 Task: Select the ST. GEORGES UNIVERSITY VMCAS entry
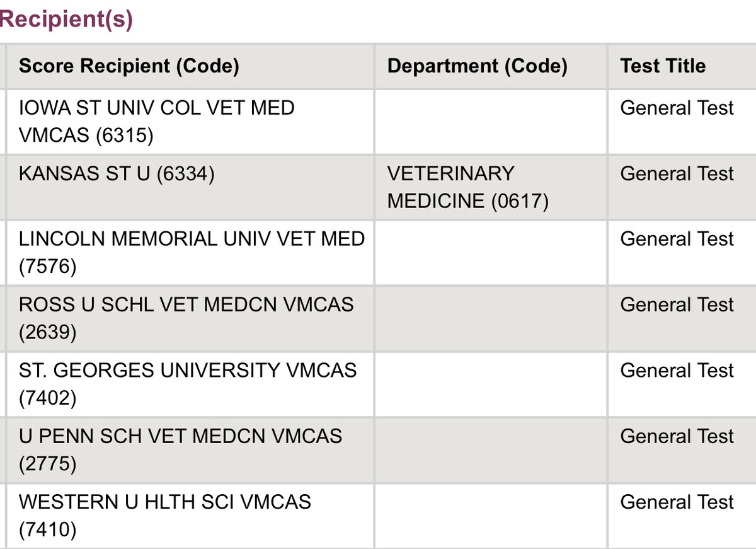(x=188, y=384)
